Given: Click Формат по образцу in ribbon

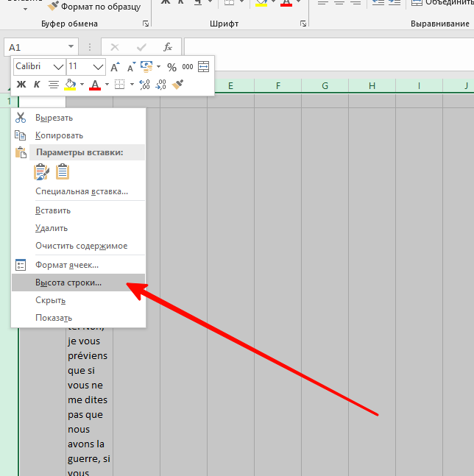Looking at the screenshot, I should [x=94, y=7].
